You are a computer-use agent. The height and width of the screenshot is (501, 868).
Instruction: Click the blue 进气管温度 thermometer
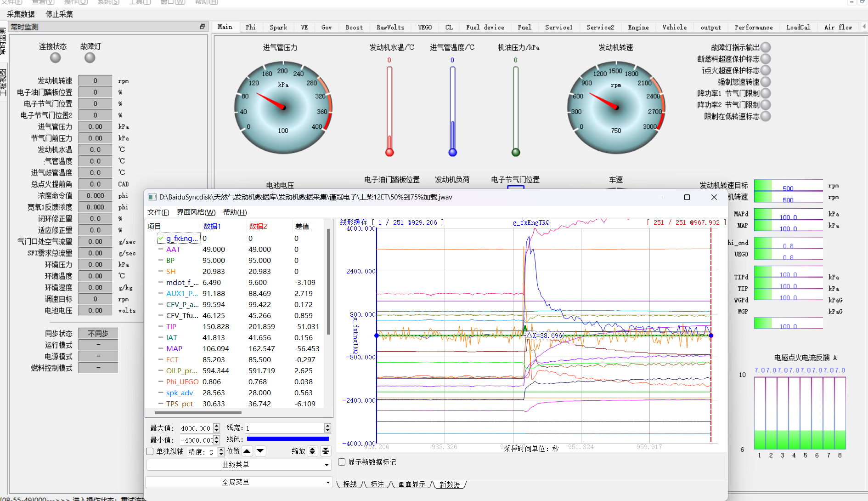(x=452, y=111)
